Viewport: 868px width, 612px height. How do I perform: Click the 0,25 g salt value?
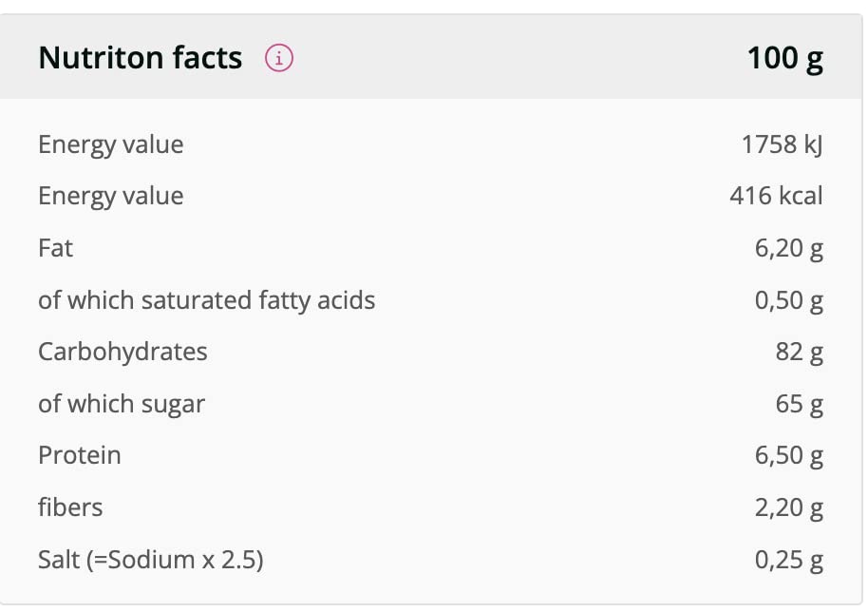[788, 560]
